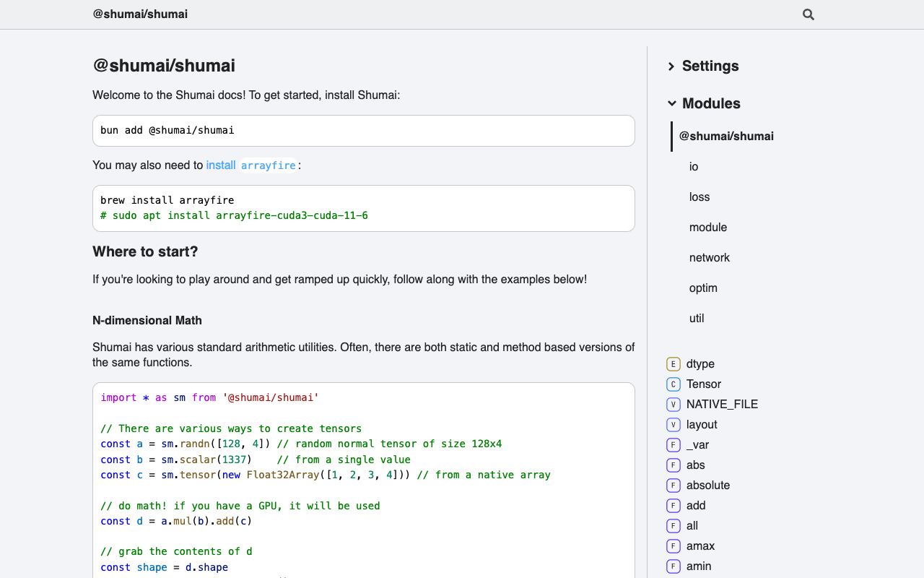Viewport: 924px width, 578px height.
Task: Click the 'const d = a.mul(b).add(c)' code line
Action: pyautogui.click(x=176, y=521)
